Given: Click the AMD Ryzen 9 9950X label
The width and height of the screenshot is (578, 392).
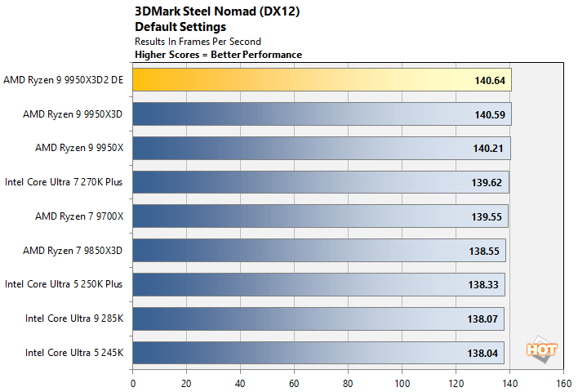Looking at the screenshot, I should coord(79,148).
